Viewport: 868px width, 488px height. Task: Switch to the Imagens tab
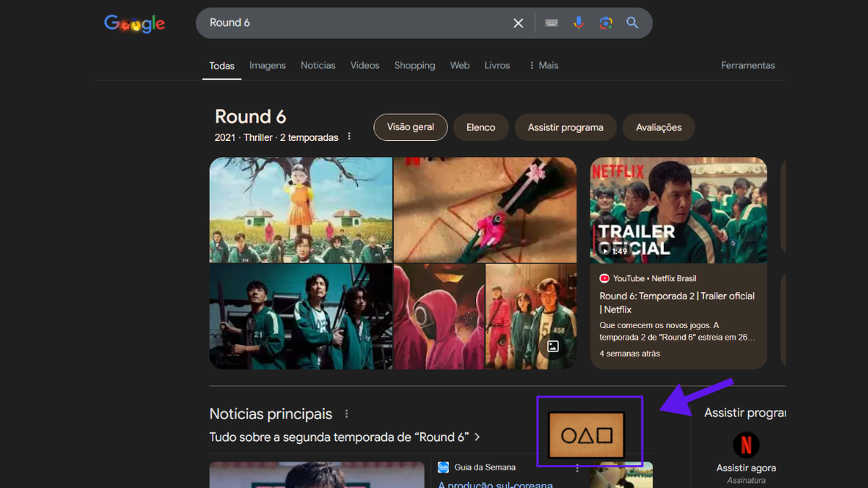coord(268,65)
